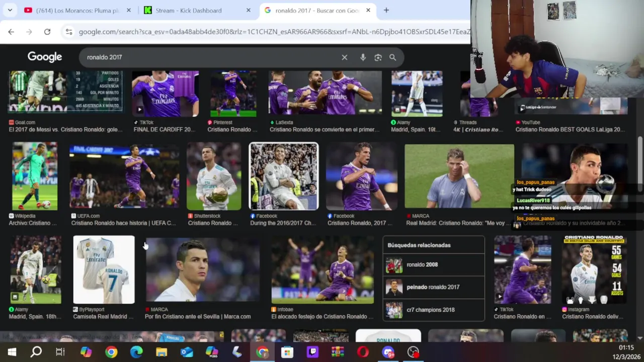Image resolution: width=644 pixels, height=362 pixels.
Task: Open Wikipedia Ronaldo Portugal kit image
Action: (35, 176)
